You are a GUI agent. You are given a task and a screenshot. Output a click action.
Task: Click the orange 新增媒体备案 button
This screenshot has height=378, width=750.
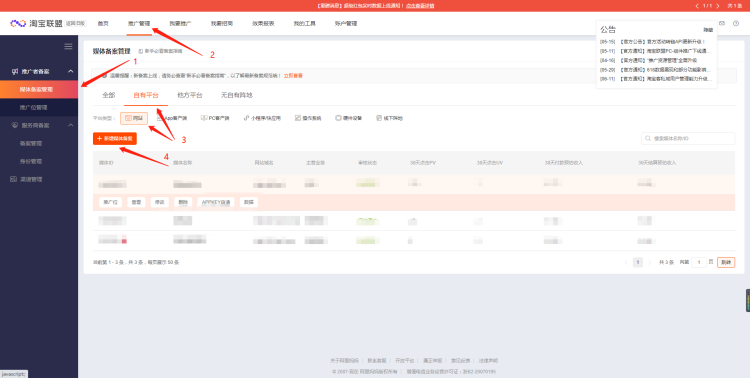coord(115,138)
